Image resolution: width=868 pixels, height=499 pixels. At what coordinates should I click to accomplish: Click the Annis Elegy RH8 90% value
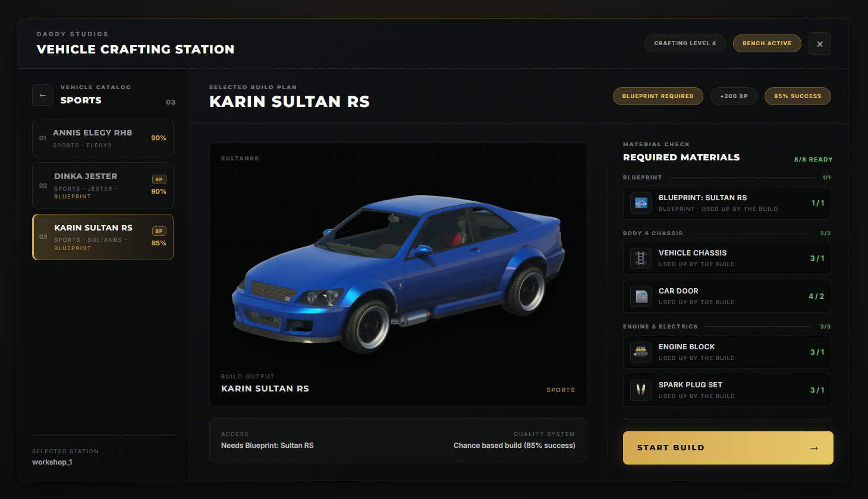pos(159,138)
